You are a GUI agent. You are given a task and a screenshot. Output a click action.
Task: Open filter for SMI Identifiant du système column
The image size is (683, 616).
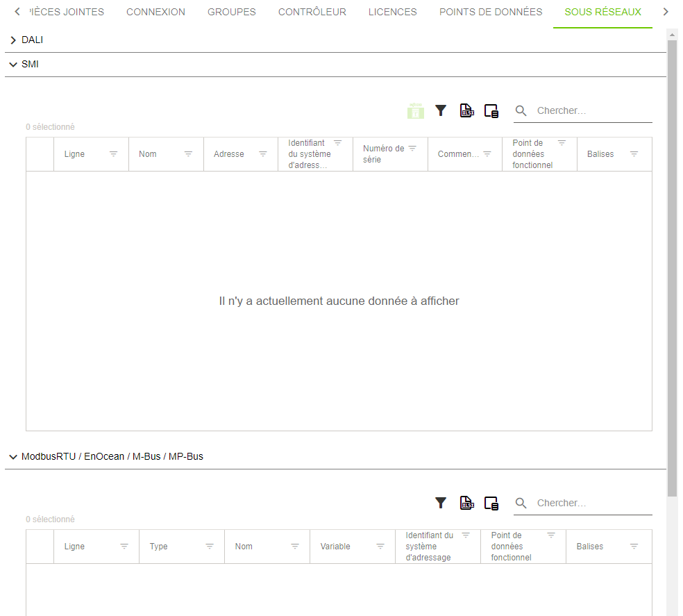337,142
